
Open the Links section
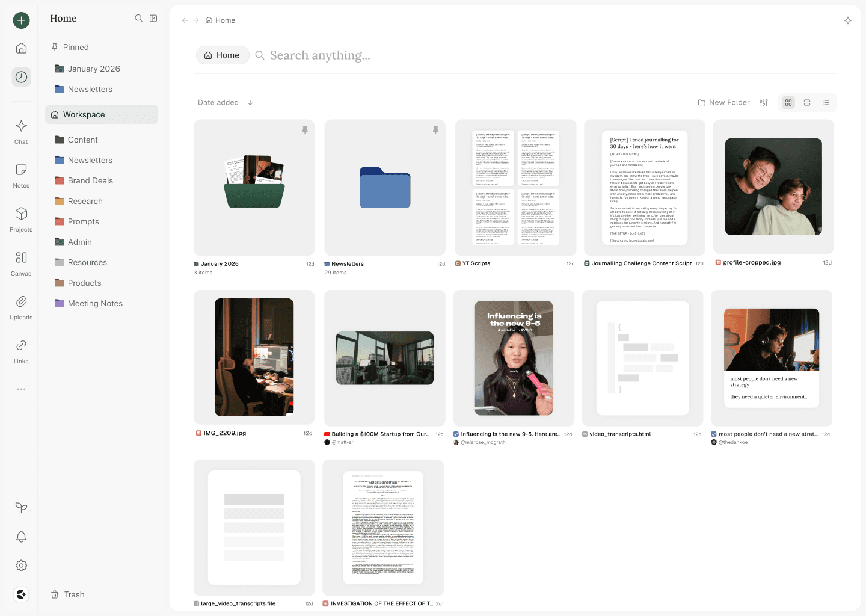21,351
